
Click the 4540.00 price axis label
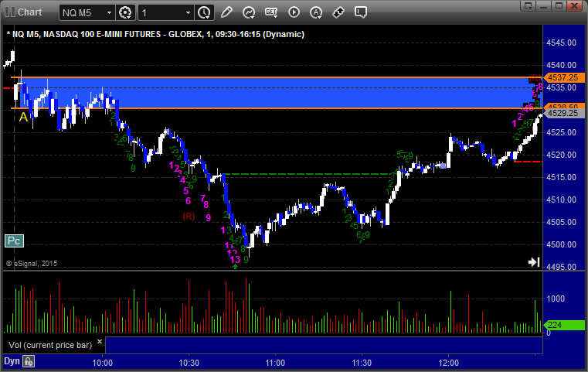pyautogui.click(x=561, y=65)
